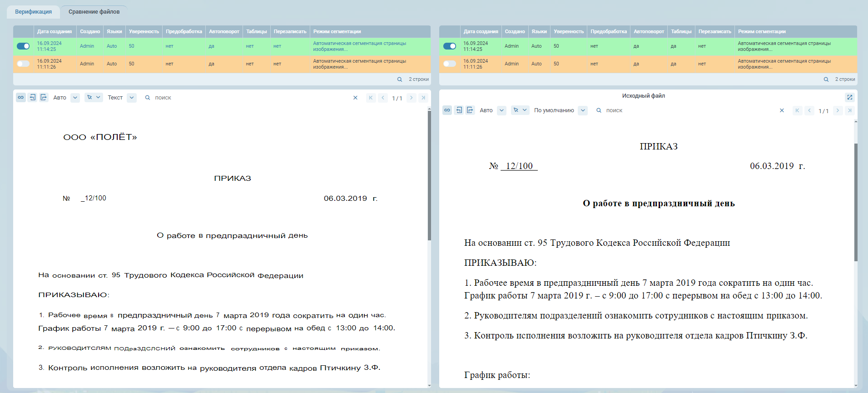Sort left table by 'Дата создания' header
Image resolution: width=868 pixels, height=393 pixels.
tap(55, 32)
